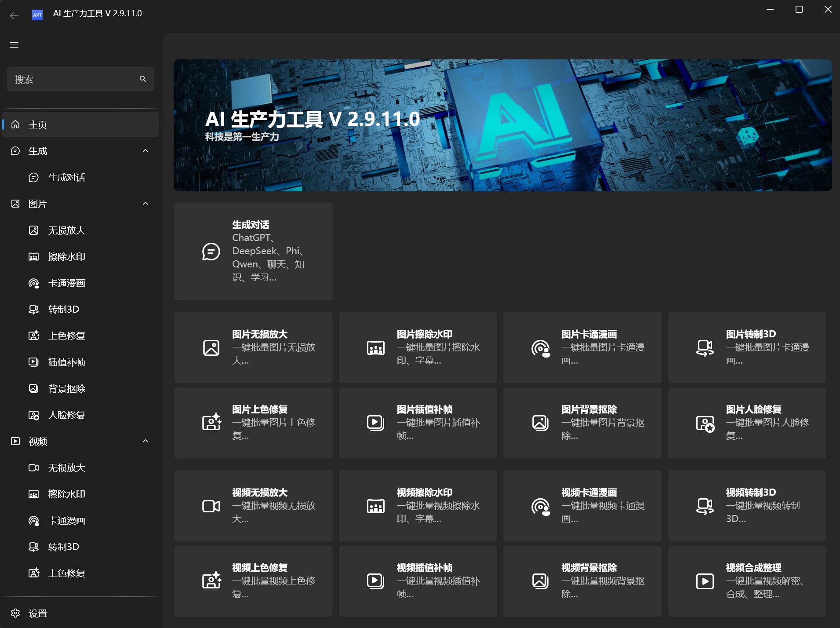
Task: Click the 图片 sidebar section header
Action: [80, 204]
